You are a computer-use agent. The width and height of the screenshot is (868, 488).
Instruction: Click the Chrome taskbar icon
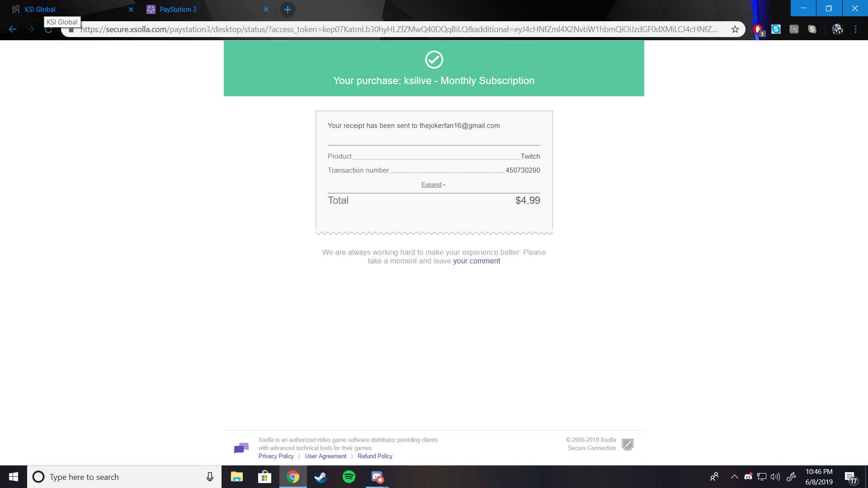(293, 477)
